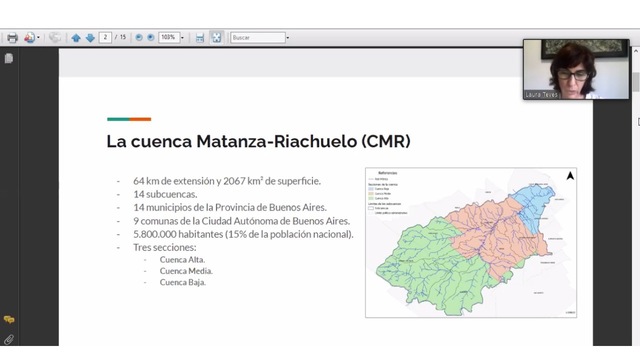Screen dimensions: 640x360
Task: Click the '64 km de extensión' line
Action: coord(227,181)
